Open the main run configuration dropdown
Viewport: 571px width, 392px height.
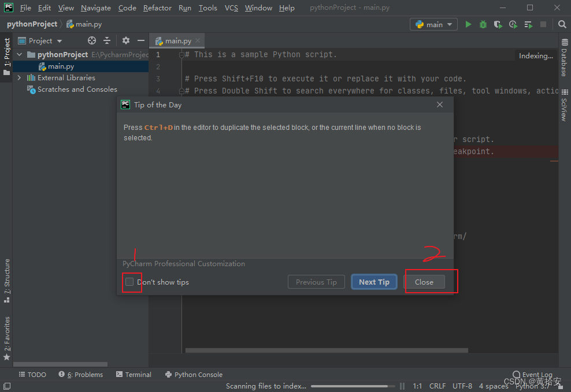[433, 24]
